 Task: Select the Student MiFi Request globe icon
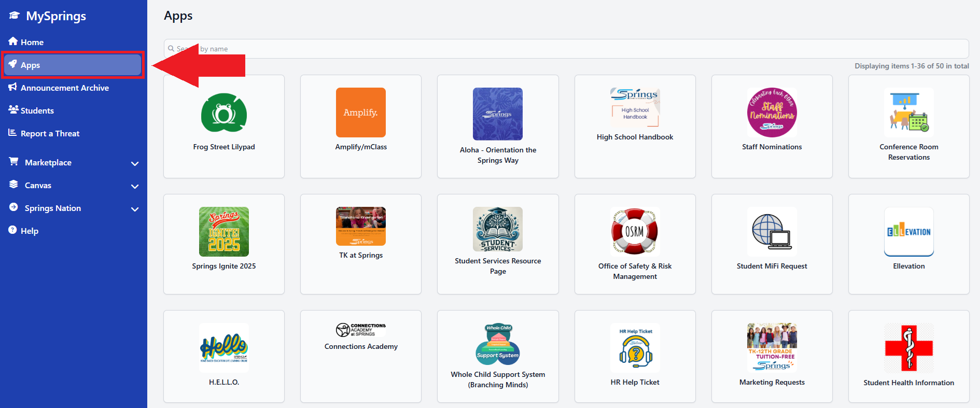772,231
